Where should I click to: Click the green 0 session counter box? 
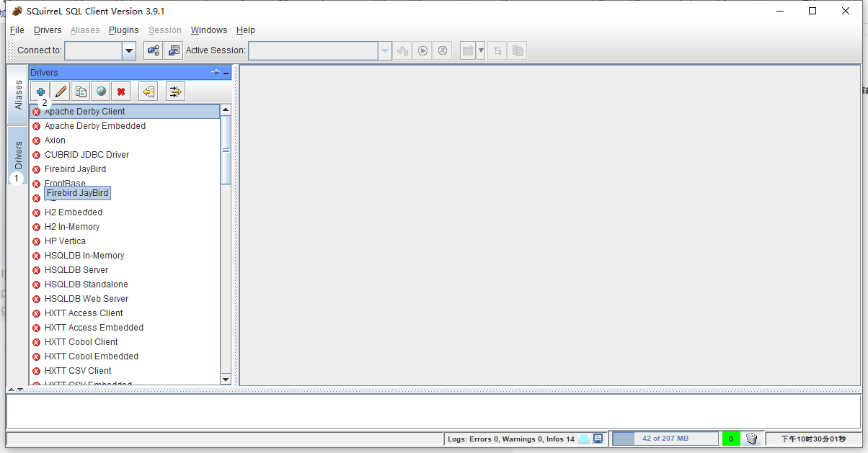click(x=731, y=439)
